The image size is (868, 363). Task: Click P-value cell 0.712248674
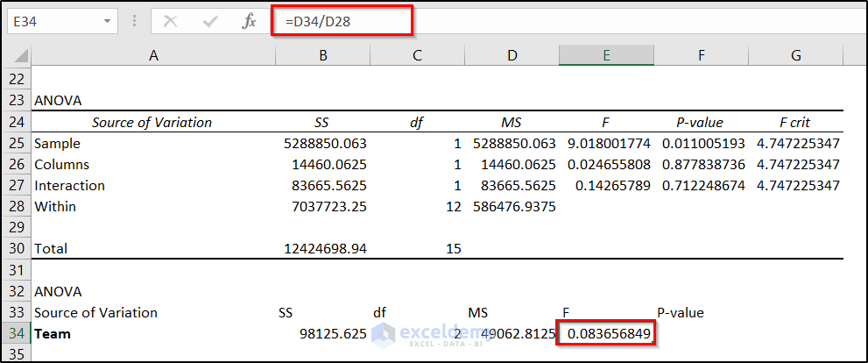702,185
